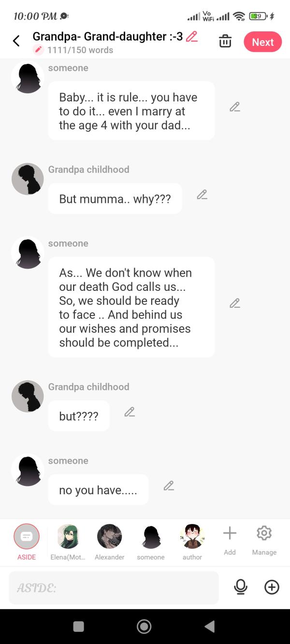Tap the Next button
Viewport: 290px width, 644px height.
click(x=262, y=42)
